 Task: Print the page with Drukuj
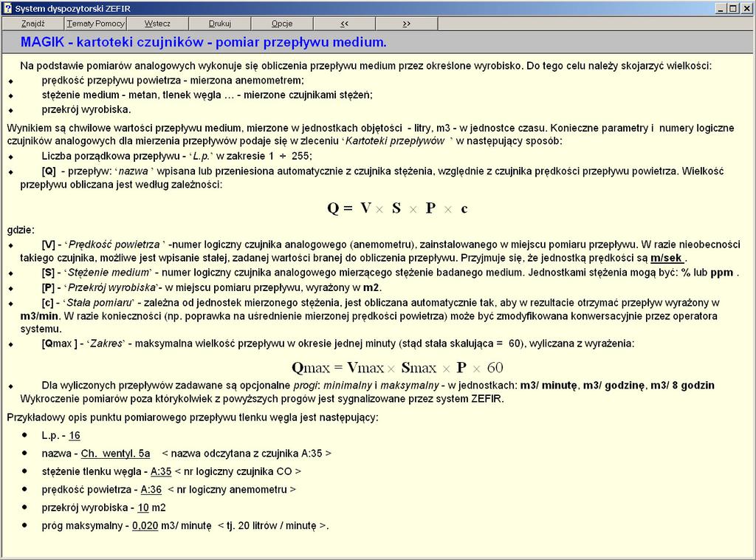tap(219, 24)
